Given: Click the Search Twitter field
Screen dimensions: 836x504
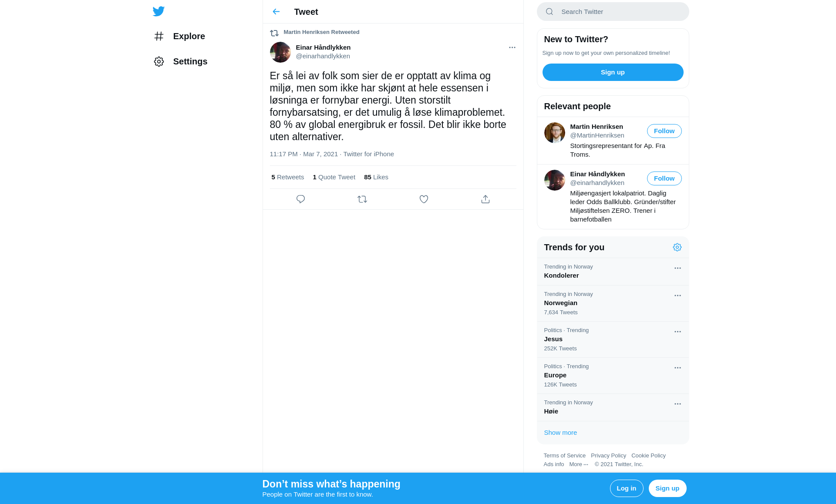Looking at the screenshot, I should [613, 12].
